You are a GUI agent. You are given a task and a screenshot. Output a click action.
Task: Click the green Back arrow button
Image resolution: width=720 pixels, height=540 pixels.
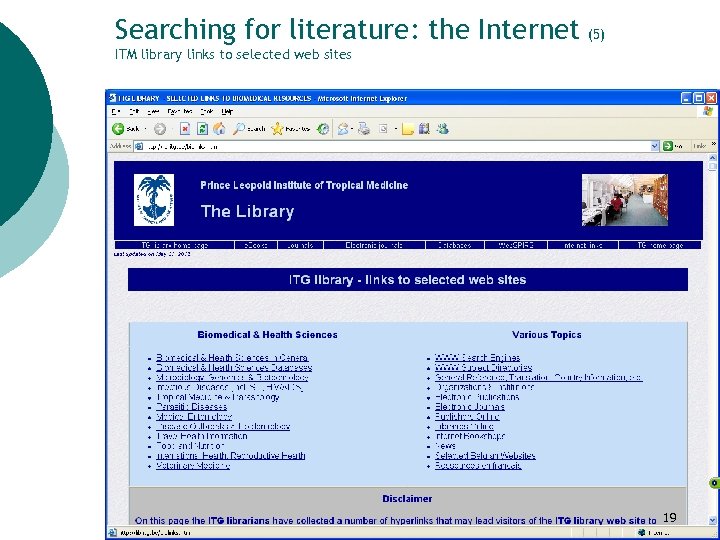(x=118, y=129)
